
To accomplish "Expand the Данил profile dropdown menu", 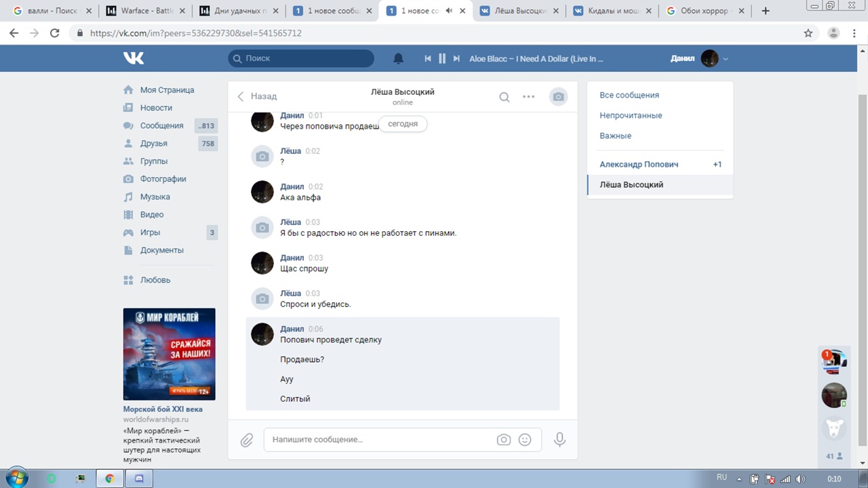I will coord(726,59).
